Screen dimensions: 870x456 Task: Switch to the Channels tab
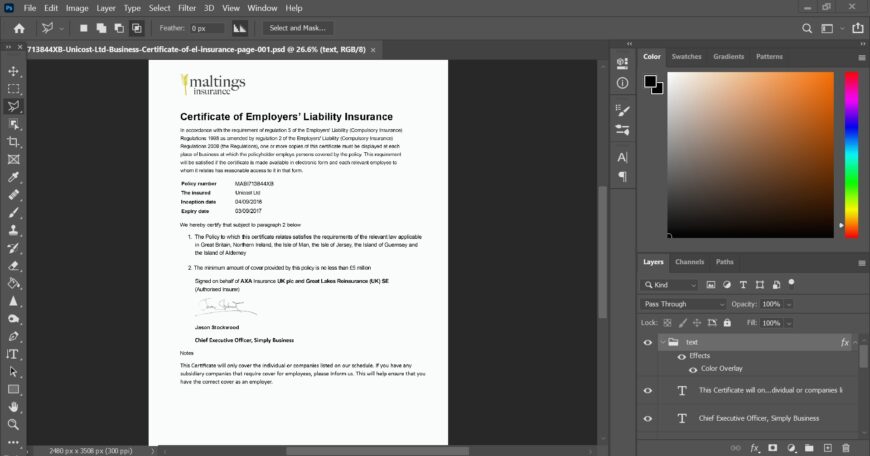(689, 262)
